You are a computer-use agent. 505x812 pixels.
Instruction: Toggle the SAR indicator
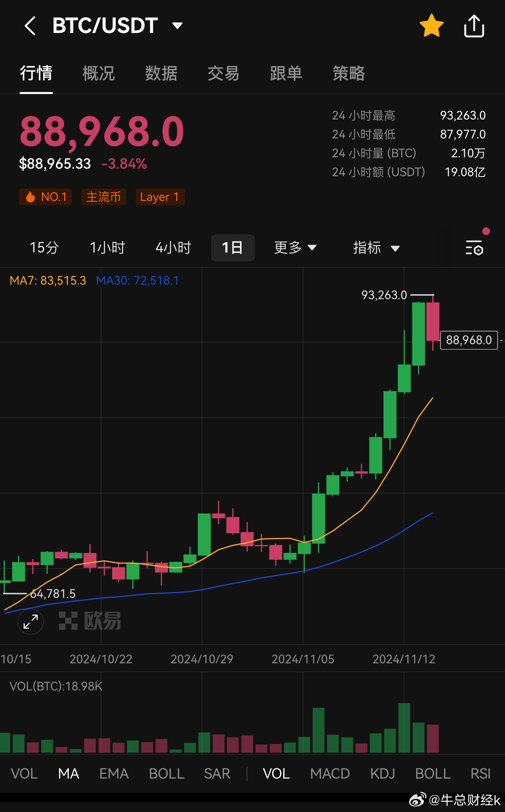point(217,773)
